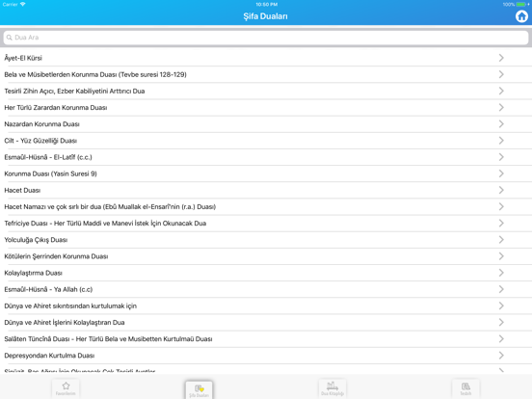Expand chevron for Cilt - Yüz Güzelliği Duası
Image resolution: width=532 pixels, height=399 pixels.
pyautogui.click(x=501, y=141)
